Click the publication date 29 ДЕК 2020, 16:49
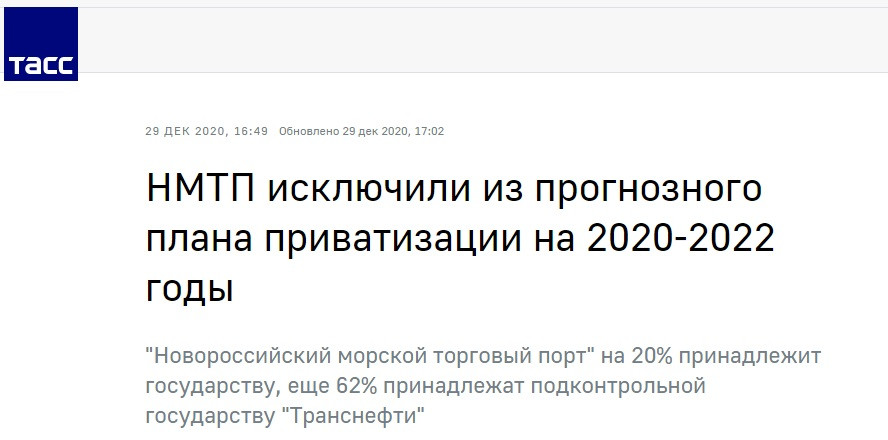 click(207, 131)
